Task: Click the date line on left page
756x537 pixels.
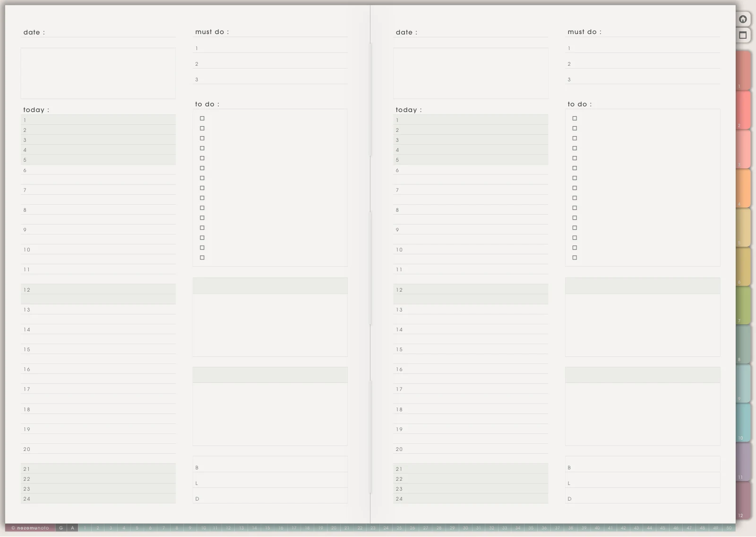Action: (x=98, y=32)
